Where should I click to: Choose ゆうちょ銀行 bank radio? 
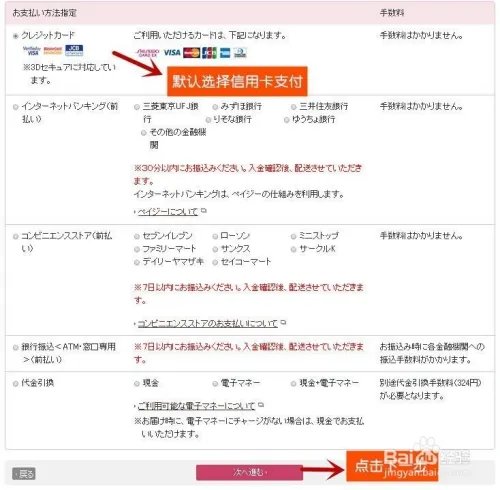(287, 120)
